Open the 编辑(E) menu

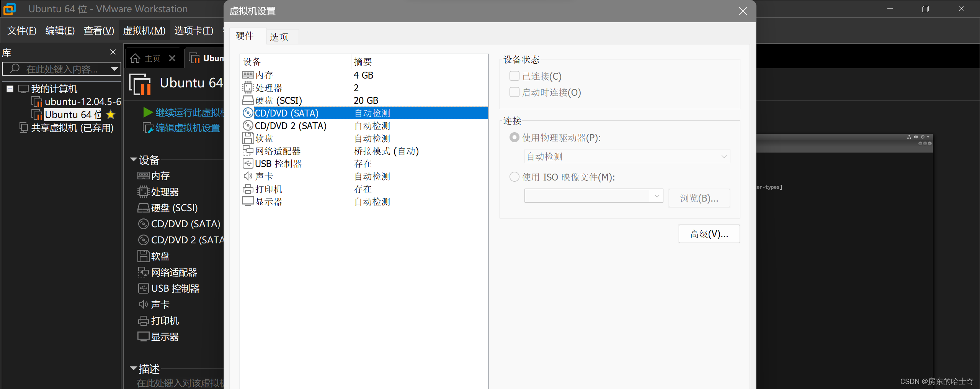pos(60,31)
